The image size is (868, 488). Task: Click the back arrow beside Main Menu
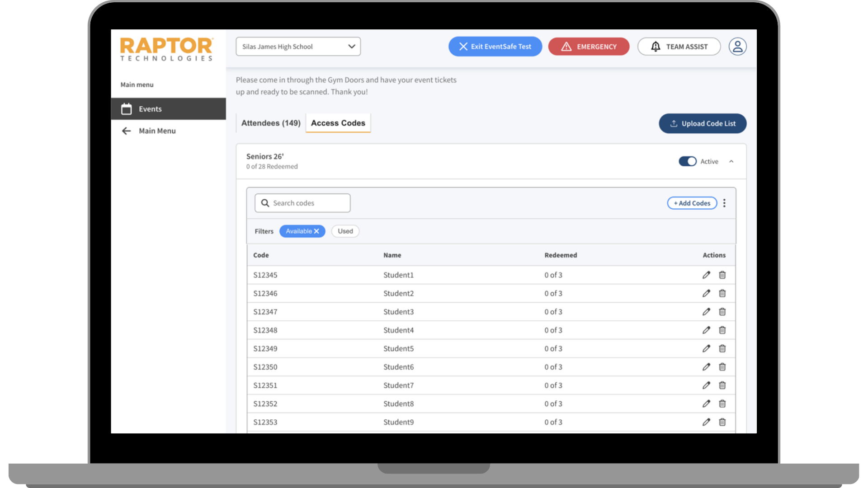coord(127,131)
